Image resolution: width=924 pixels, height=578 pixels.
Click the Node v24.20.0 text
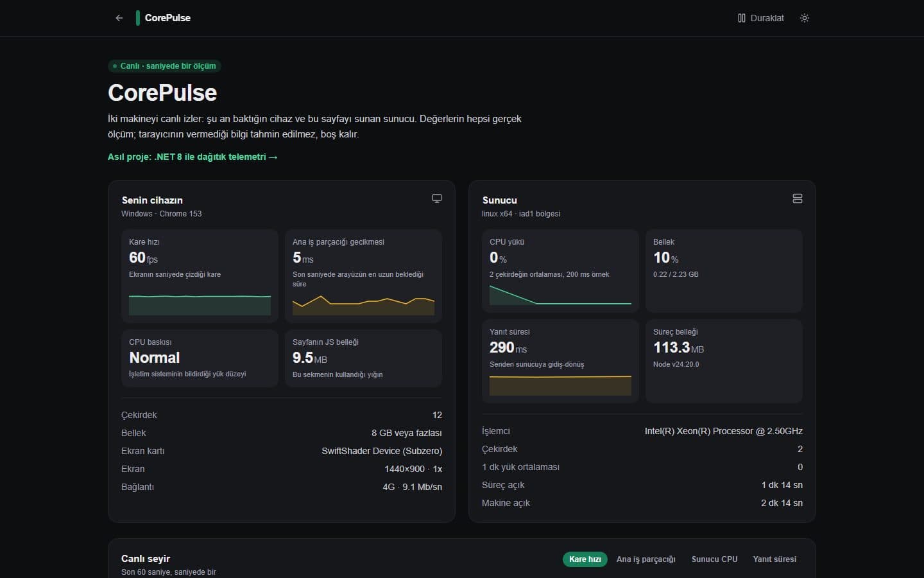676,364
